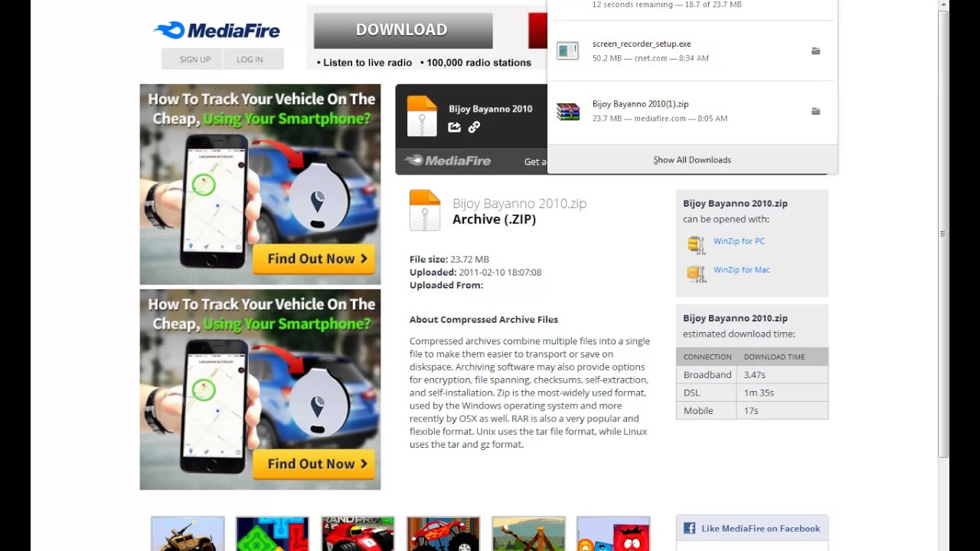This screenshot has height=551, width=980.
Task: Click the screen_recorder_setup.exe file name
Action: (x=642, y=44)
